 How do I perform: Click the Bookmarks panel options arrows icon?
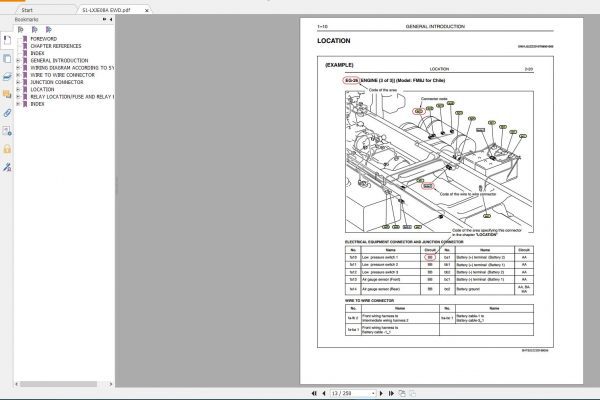(x=104, y=19)
